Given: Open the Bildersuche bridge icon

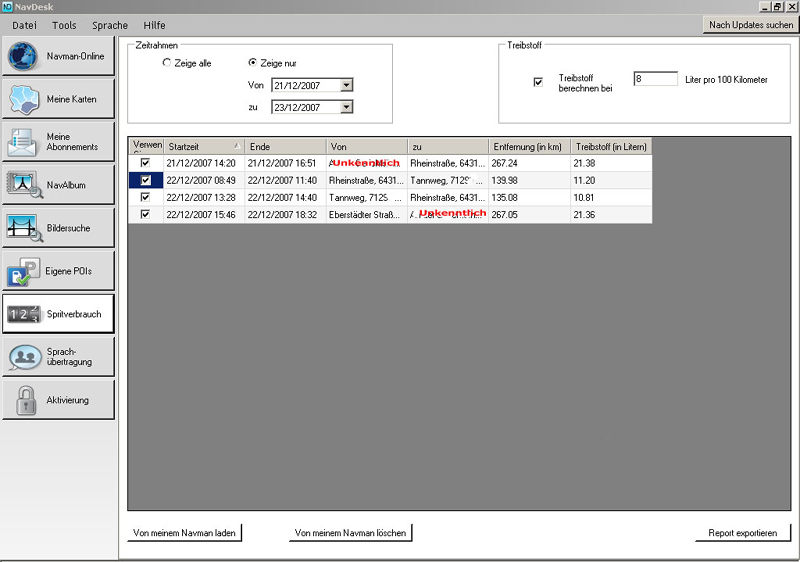Looking at the screenshot, I should click(x=24, y=228).
